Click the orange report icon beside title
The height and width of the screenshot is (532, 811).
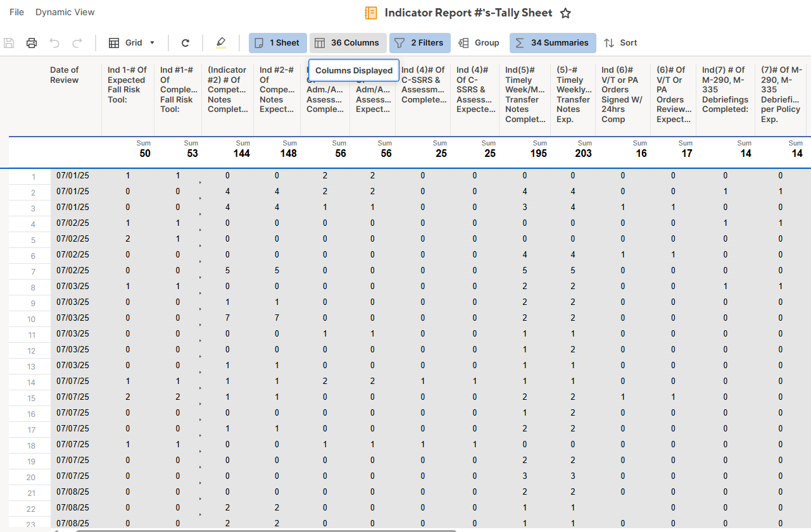point(371,13)
